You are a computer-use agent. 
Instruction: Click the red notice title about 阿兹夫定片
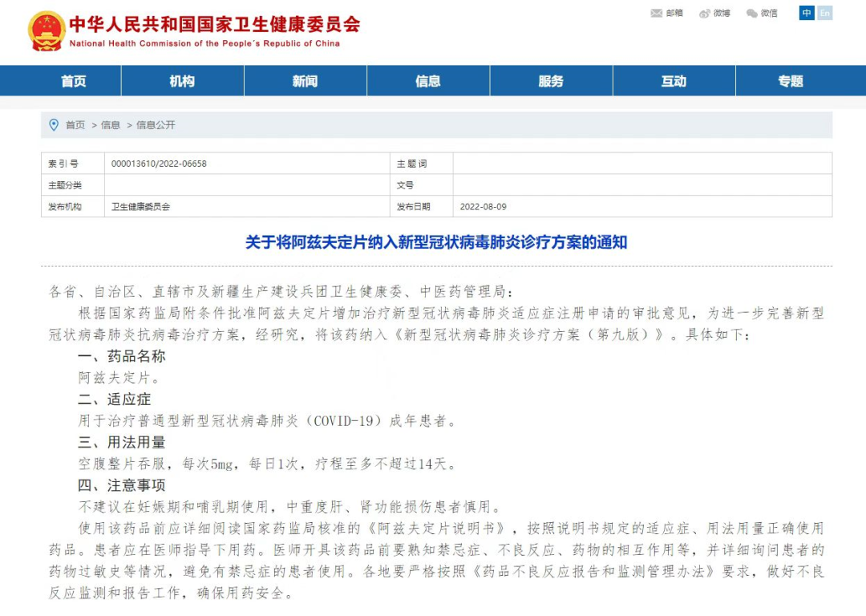[x=433, y=241]
